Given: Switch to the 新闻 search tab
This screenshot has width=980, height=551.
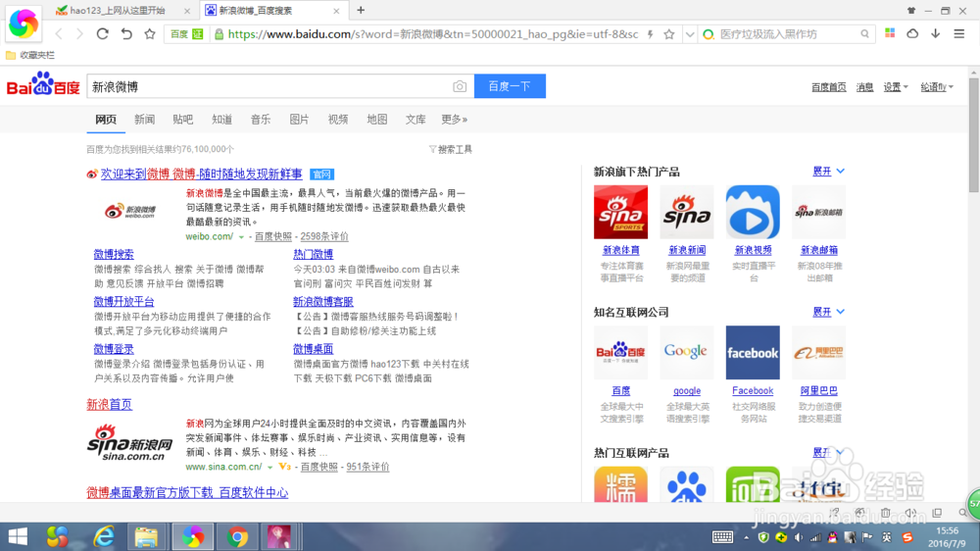Looking at the screenshot, I should pyautogui.click(x=144, y=120).
